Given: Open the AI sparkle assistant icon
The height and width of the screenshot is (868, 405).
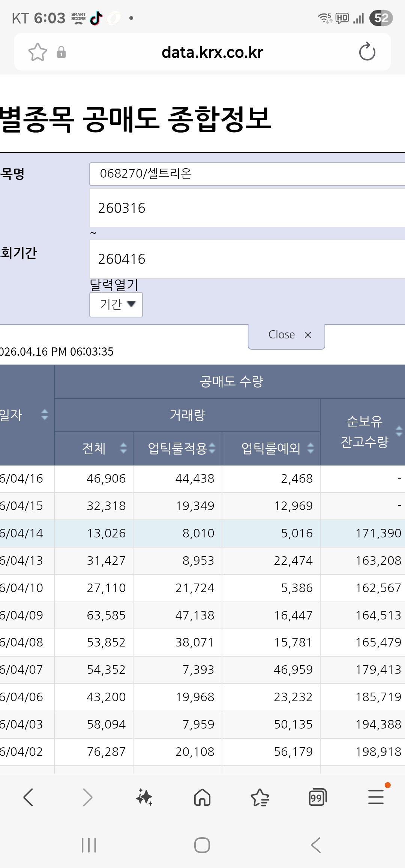Looking at the screenshot, I should tap(144, 797).
